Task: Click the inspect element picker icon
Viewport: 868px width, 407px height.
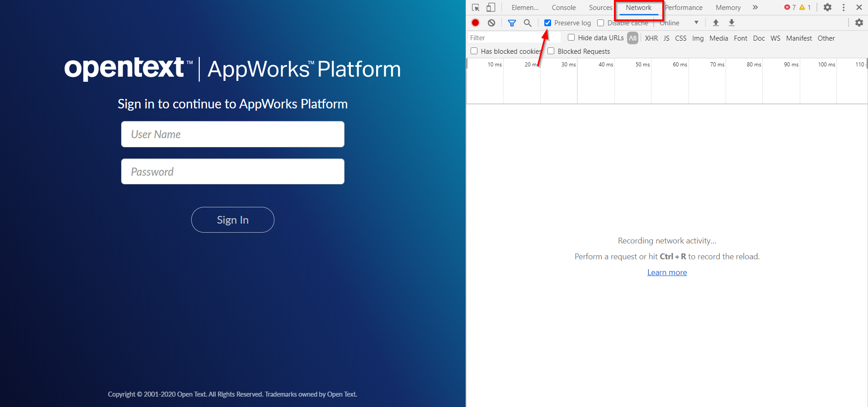Action: click(x=476, y=8)
